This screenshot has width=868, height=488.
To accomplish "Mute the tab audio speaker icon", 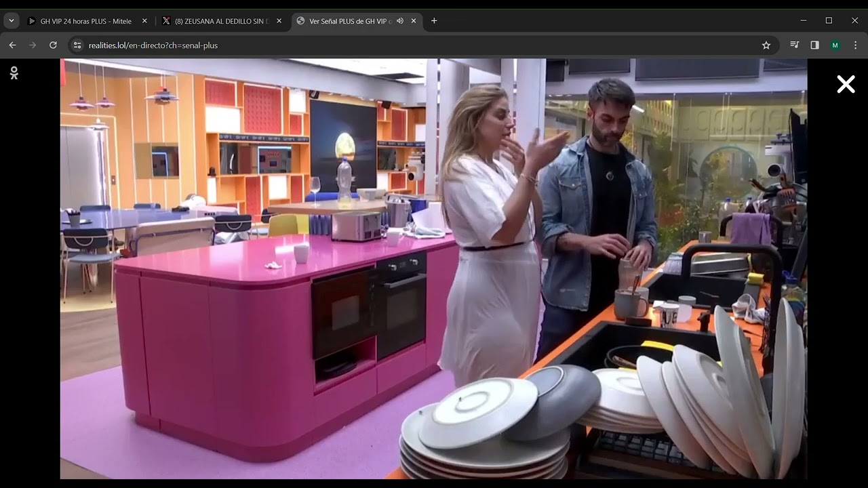I will (400, 21).
